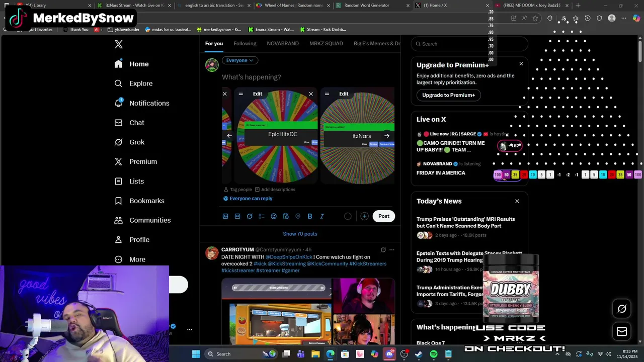Open Explore from the sidebar
Image resolution: width=644 pixels, height=362 pixels.
click(133, 83)
